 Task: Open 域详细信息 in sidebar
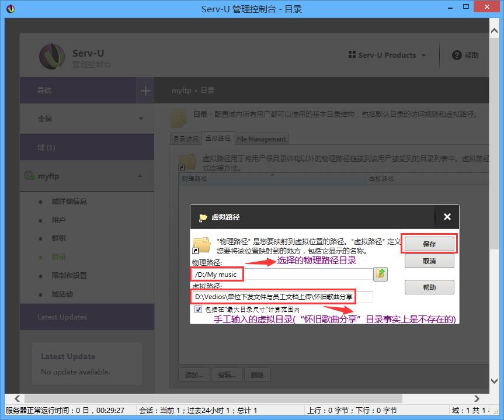coord(69,202)
